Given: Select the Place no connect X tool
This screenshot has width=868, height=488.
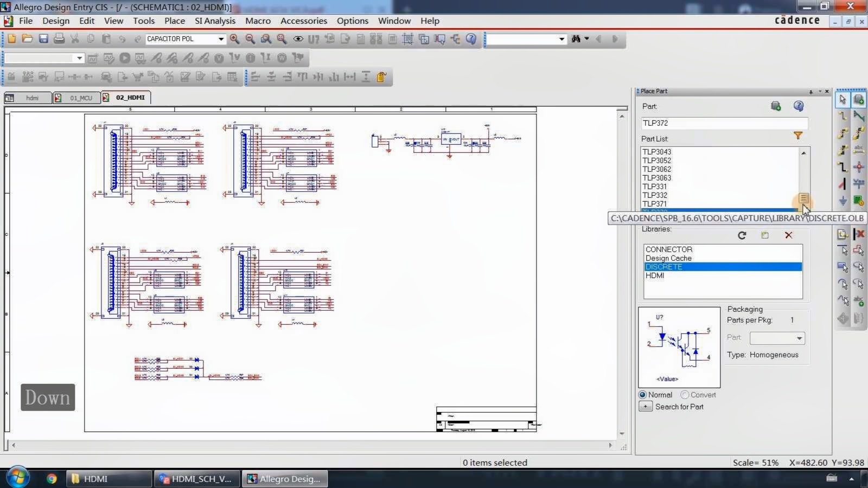Looking at the screenshot, I should (x=859, y=234).
